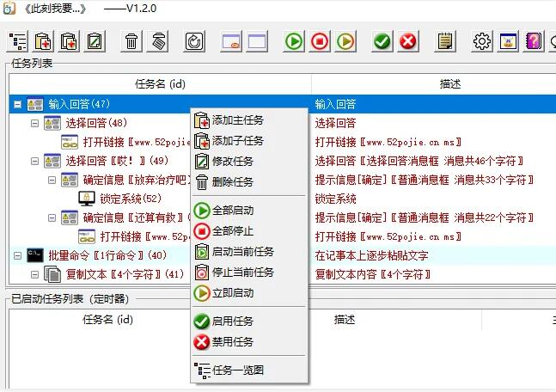Collapse the 批量命令 (40) tree node
Image resolution: width=556 pixels, height=392 pixels.
(x=18, y=255)
